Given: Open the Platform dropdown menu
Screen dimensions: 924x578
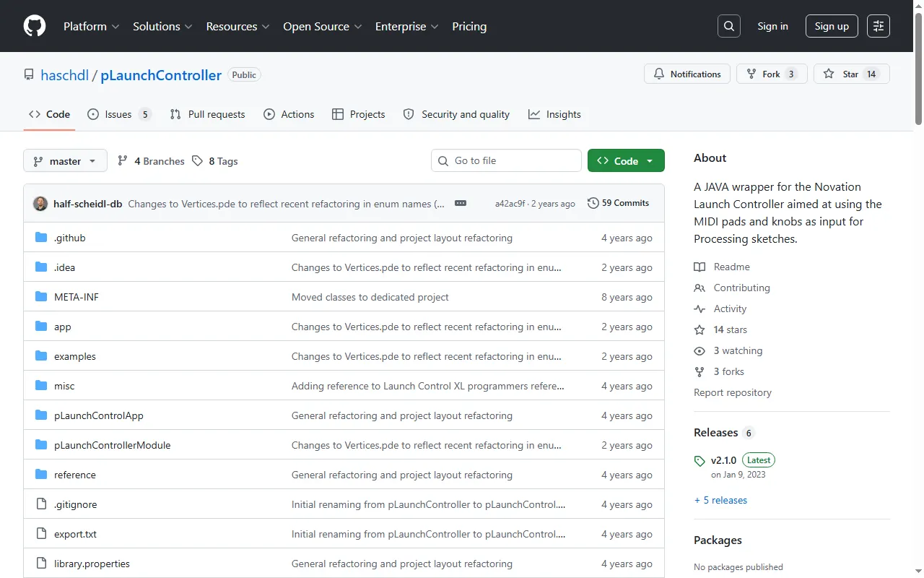Looking at the screenshot, I should click(x=91, y=26).
